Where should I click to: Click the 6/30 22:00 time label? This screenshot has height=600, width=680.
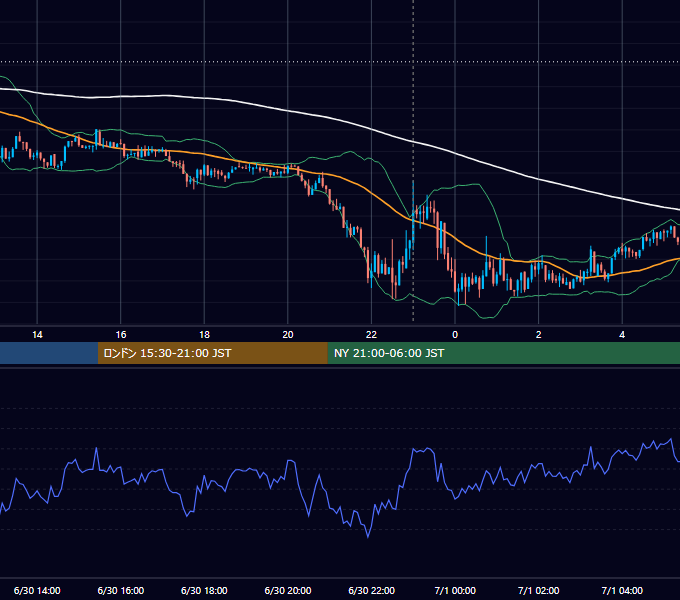(372, 590)
